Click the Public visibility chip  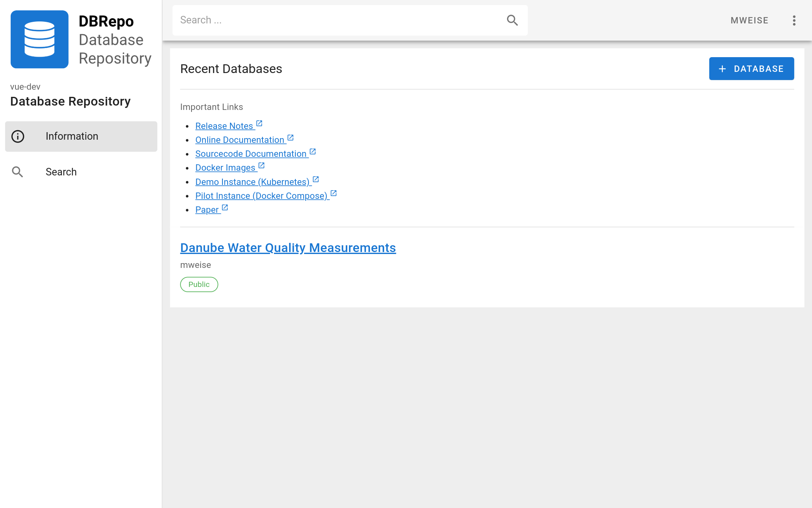click(199, 285)
